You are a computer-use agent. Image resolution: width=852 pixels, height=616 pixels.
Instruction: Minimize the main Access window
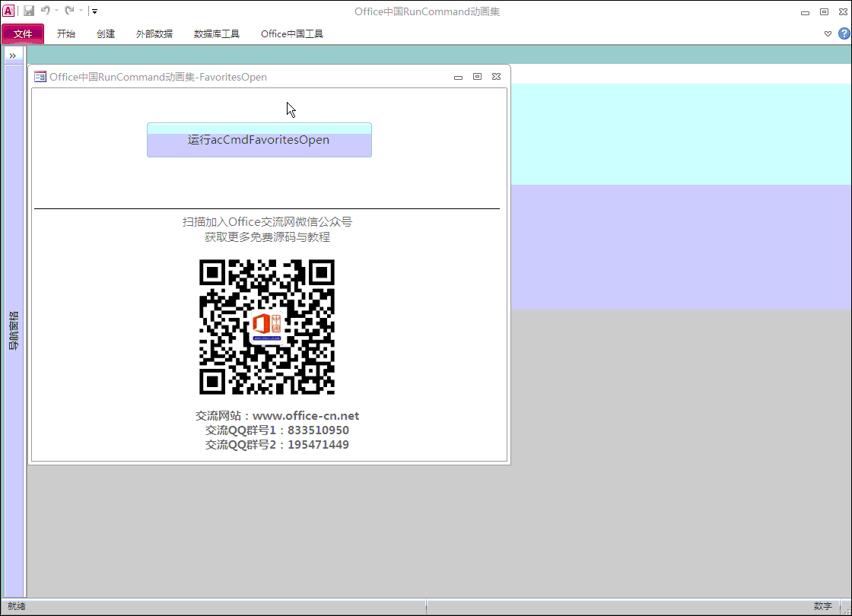[806, 12]
